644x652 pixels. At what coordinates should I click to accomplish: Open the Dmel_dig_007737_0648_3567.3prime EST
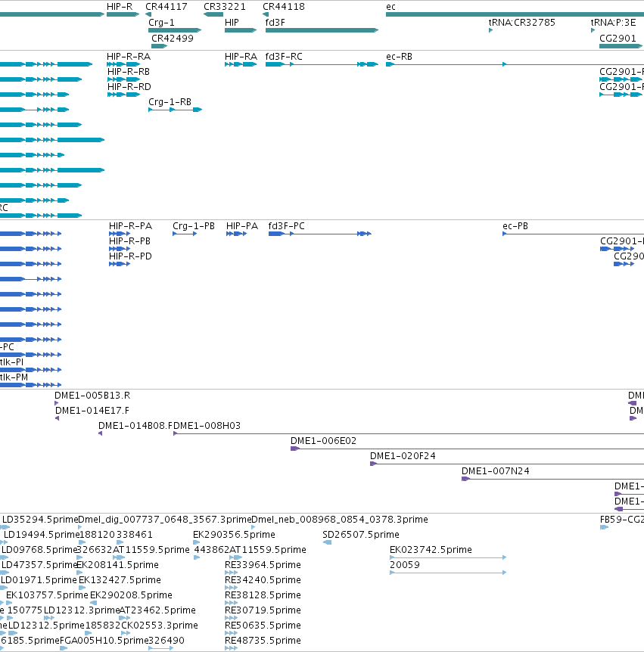click(80, 527)
